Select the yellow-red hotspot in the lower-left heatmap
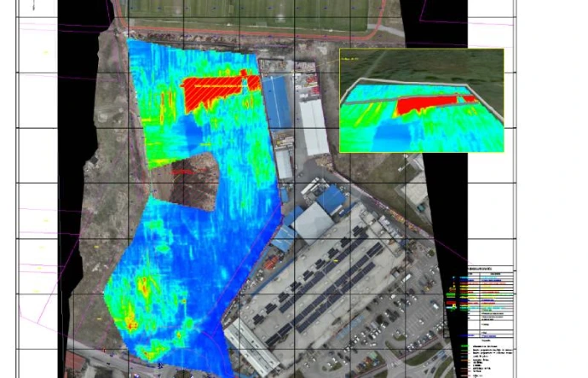Image resolution: width=588 pixels, height=378 pixels. (135, 307)
